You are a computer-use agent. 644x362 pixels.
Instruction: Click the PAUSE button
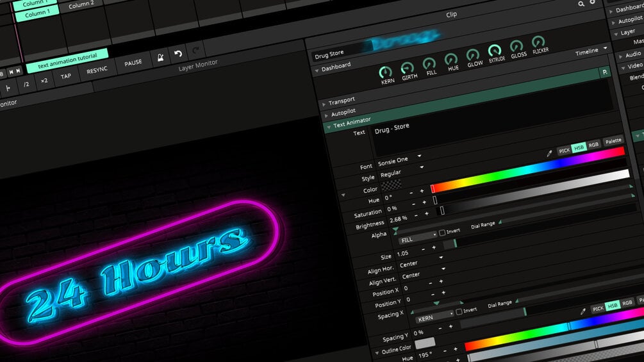click(x=133, y=63)
